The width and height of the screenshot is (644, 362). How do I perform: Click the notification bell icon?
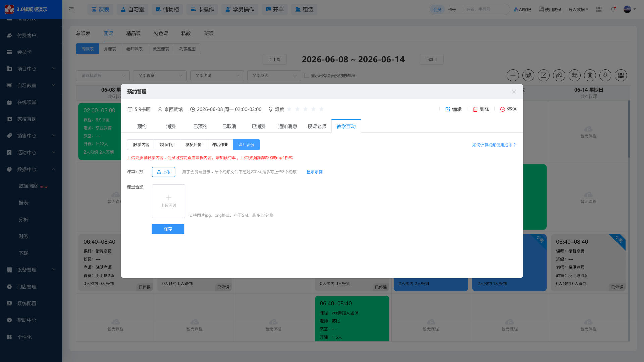(x=613, y=9)
